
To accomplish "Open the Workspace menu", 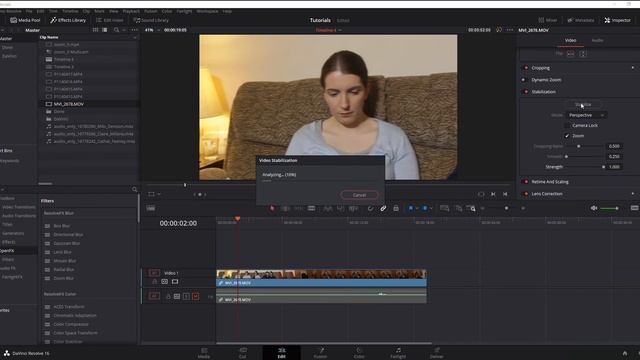I will point(207,11).
